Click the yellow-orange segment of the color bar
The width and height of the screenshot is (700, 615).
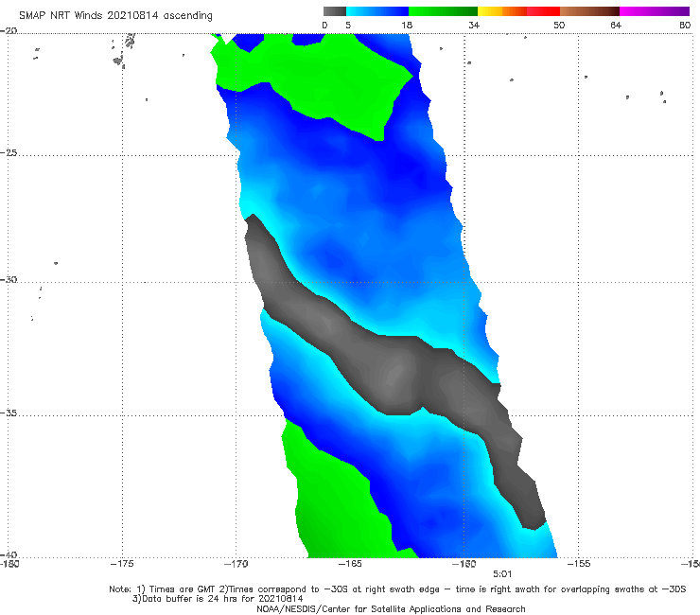point(502,11)
